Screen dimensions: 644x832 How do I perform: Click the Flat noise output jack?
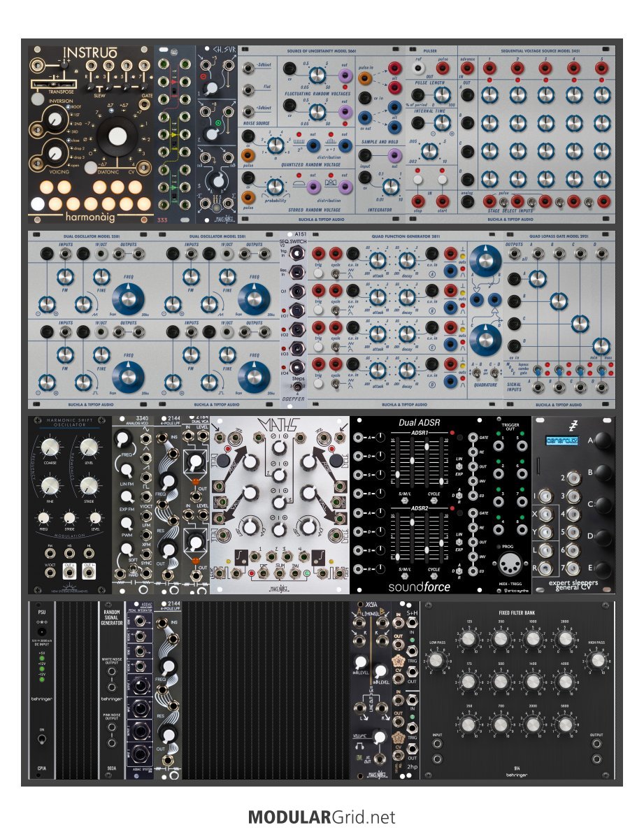pyautogui.click(x=248, y=90)
